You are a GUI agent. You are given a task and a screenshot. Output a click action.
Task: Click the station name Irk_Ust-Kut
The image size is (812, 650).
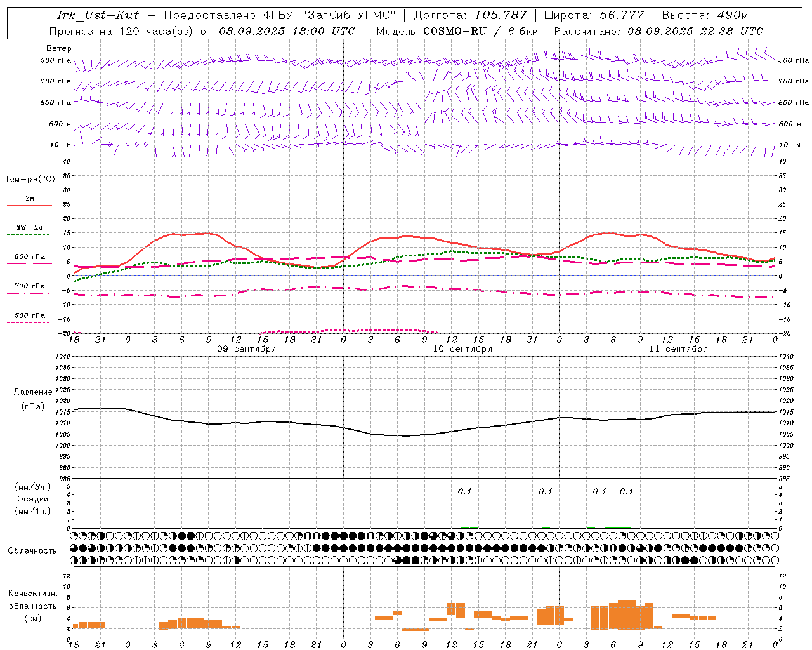[98, 15]
